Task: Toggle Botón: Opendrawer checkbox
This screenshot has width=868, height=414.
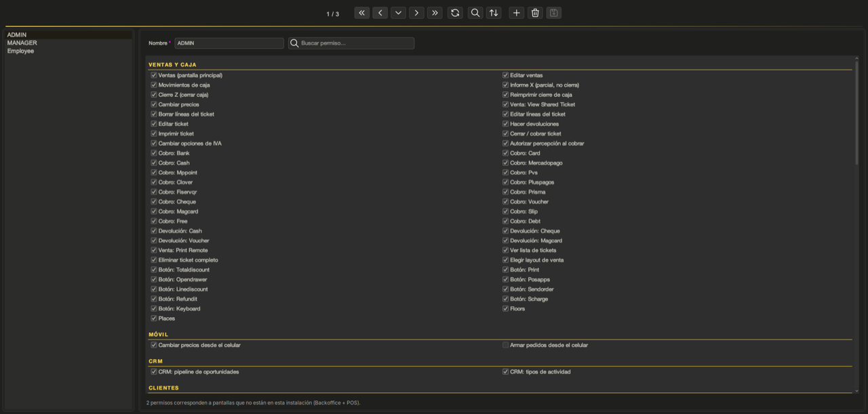Action: click(x=154, y=279)
